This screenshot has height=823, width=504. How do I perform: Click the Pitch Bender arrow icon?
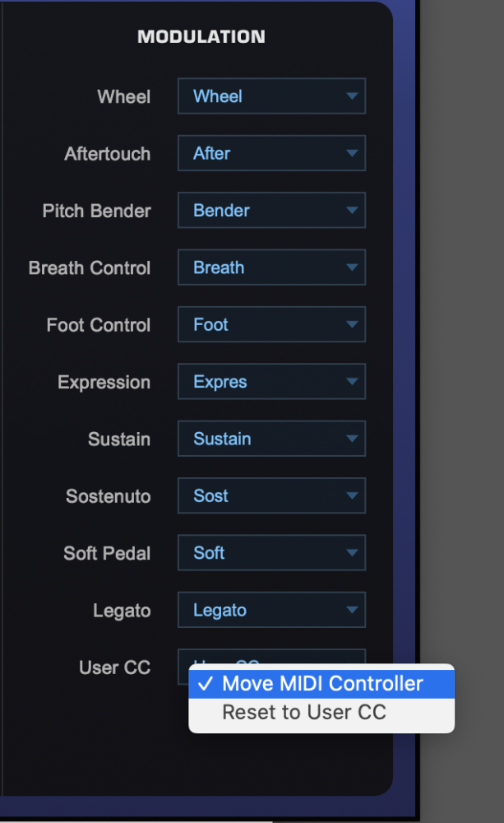point(352,211)
